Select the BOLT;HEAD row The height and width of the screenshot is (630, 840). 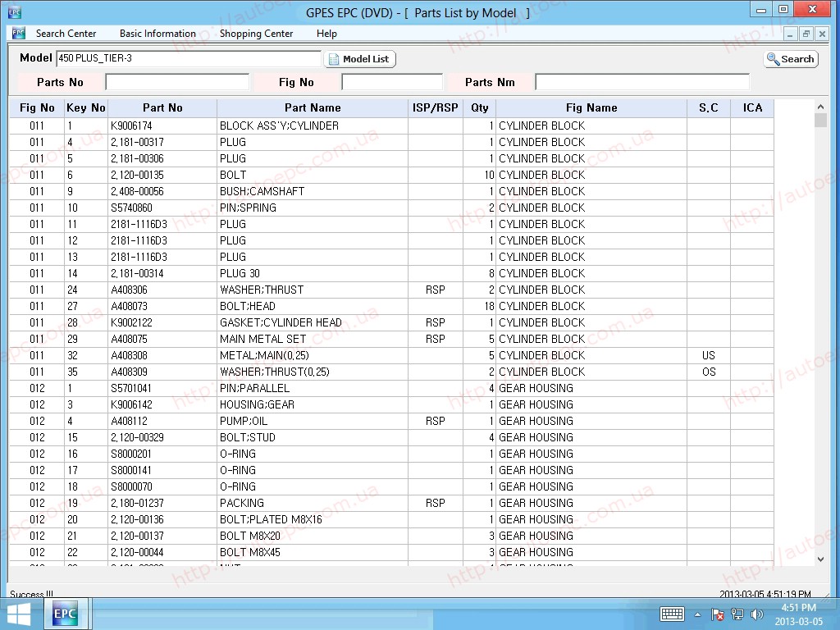pos(391,307)
